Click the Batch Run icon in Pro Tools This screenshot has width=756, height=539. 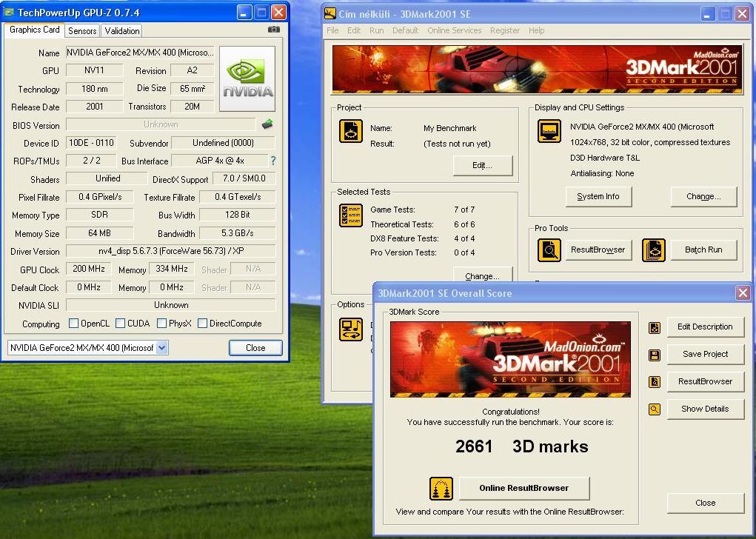coord(654,250)
